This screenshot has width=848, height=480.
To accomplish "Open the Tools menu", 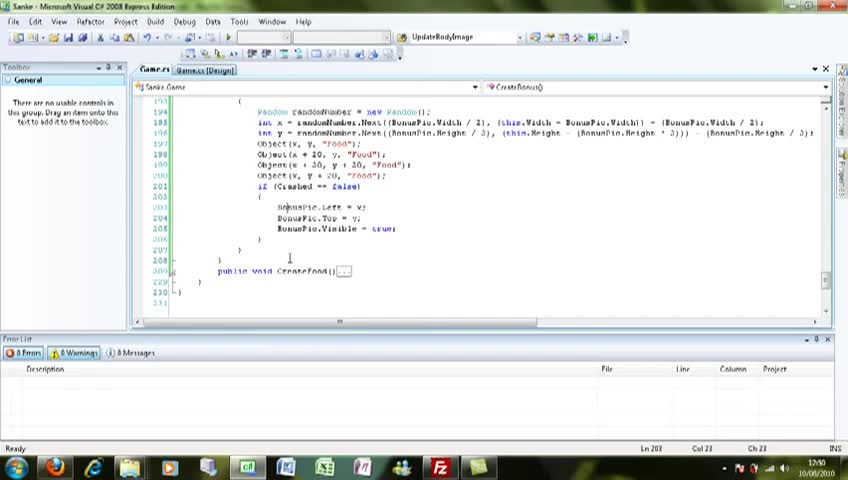I will point(239,22).
